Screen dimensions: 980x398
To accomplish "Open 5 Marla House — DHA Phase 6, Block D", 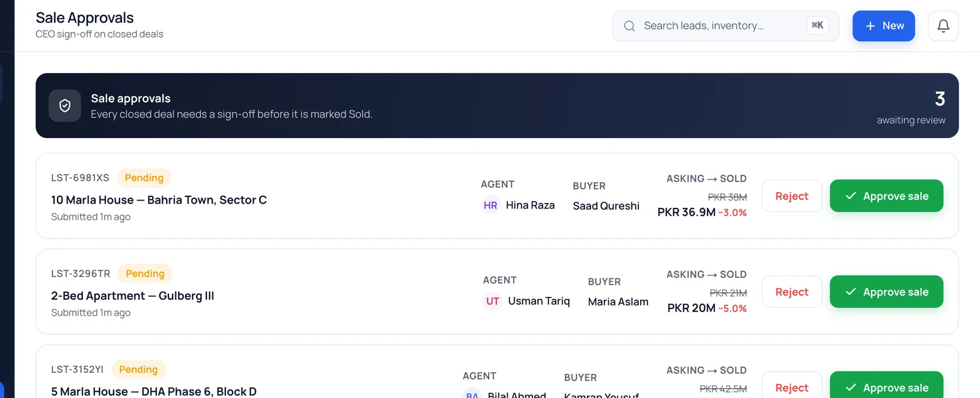I will click(154, 391).
